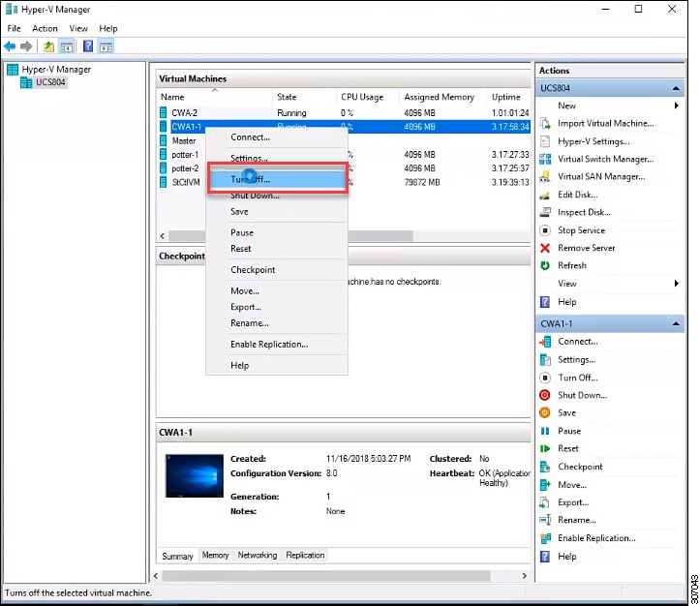Switch to the Networking tab
This screenshot has height=606, width=700.
pos(258,556)
